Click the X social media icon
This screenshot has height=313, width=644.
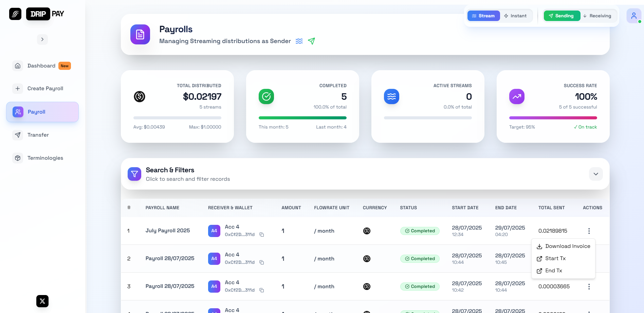pyautogui.click(x=42, y=301)
